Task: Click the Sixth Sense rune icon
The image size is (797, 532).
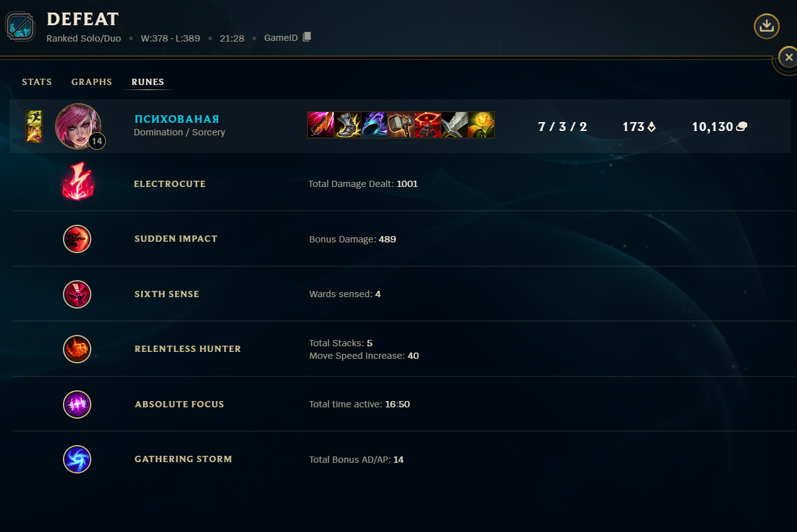Action: click(77, 294)
